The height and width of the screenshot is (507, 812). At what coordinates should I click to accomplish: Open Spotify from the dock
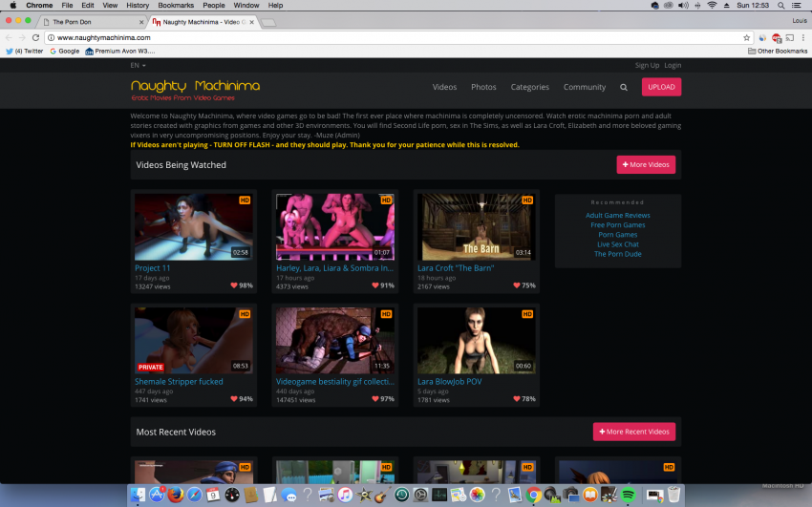628,495
